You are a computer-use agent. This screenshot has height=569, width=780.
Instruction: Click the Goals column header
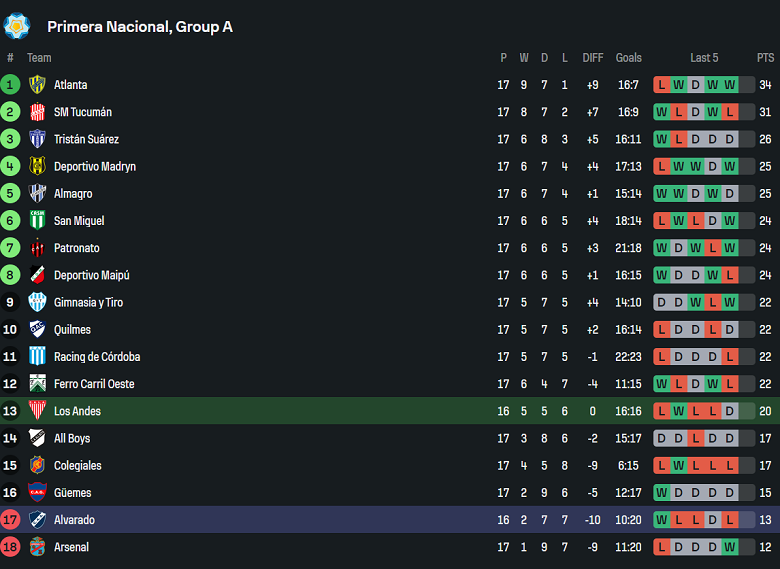click(629, 58)
